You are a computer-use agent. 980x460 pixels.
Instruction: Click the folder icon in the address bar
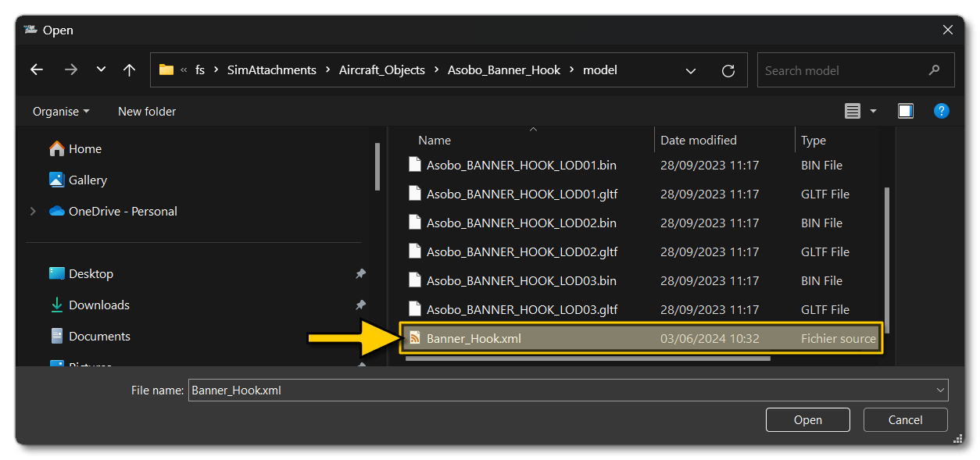coord(166,70)
